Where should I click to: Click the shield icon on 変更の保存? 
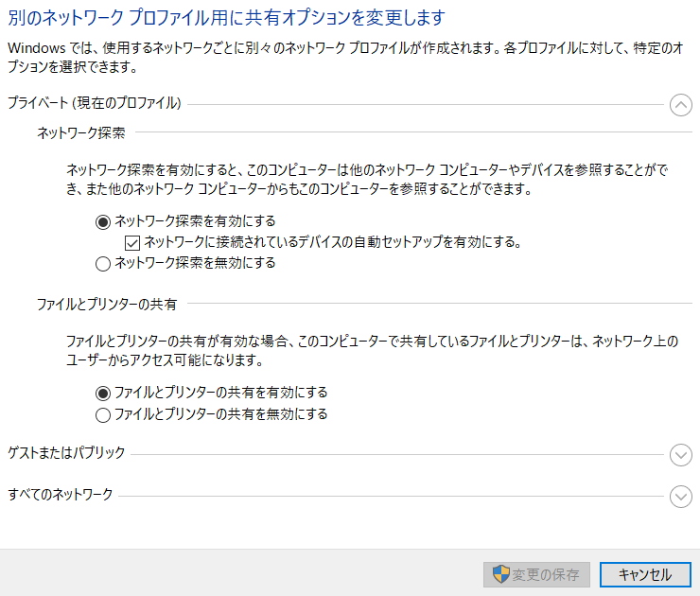pyautogui.click(x=501, y=574)
